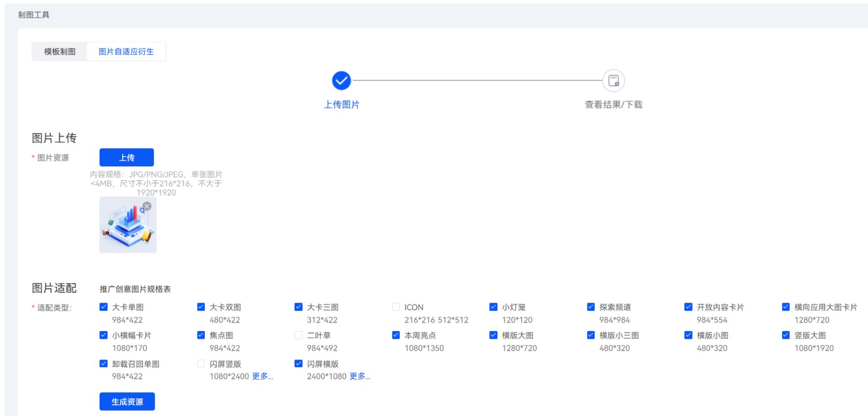Click the 图片资源 field label
868x416 pixels.
coord(53,158)
